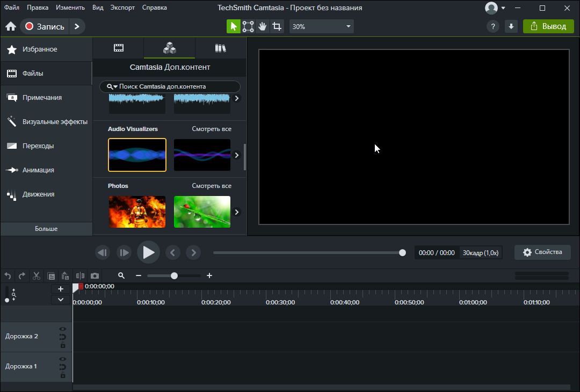Show more Audio Visualizers with the chevron
The image size is (580, 392).
tap(237, 155)
